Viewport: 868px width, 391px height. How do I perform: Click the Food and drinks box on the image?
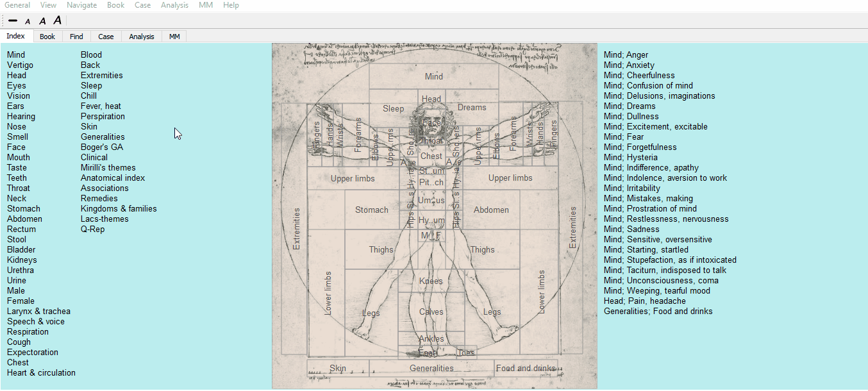click(526, 368)
